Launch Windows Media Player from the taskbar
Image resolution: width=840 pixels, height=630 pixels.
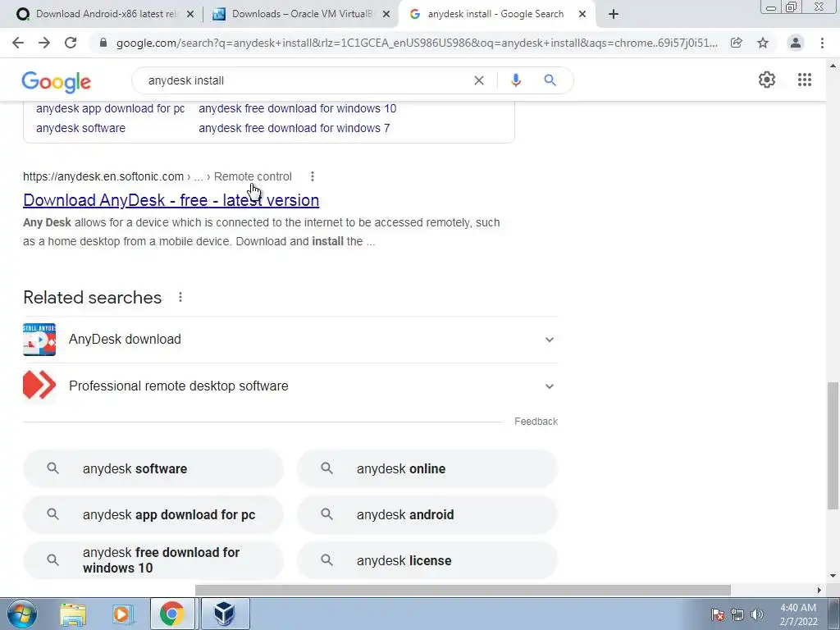pyautogui.click(x=122, y=614)
